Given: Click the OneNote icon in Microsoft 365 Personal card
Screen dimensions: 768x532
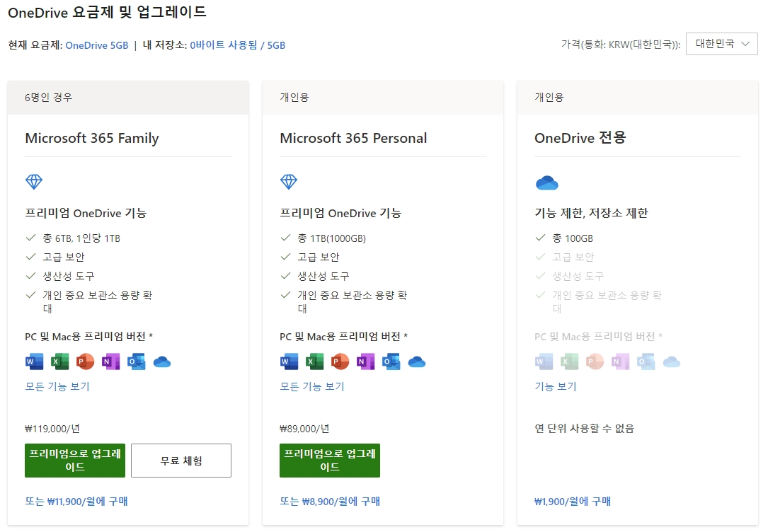Looking at the screenshot, I should tap(365, 362).
